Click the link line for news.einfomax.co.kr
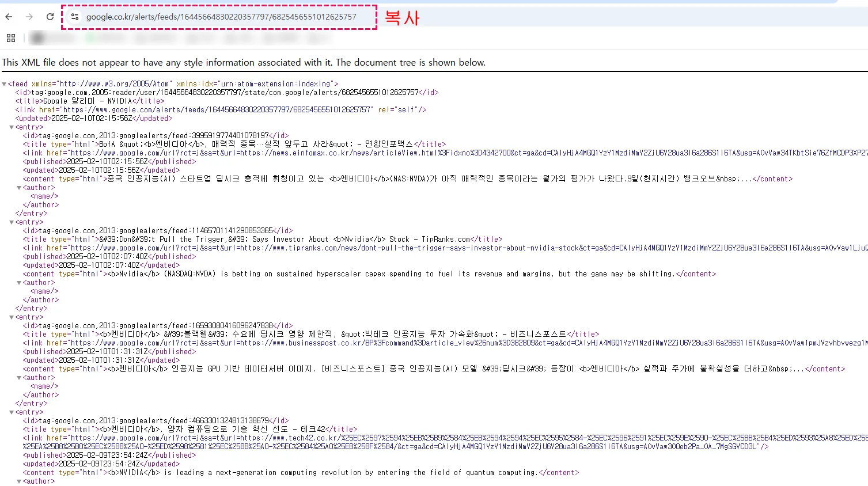868x486 pixels. [x=445, y=153]
